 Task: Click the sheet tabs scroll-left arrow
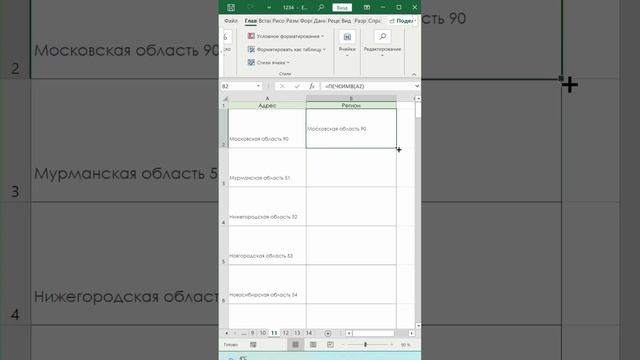(227, 333)
